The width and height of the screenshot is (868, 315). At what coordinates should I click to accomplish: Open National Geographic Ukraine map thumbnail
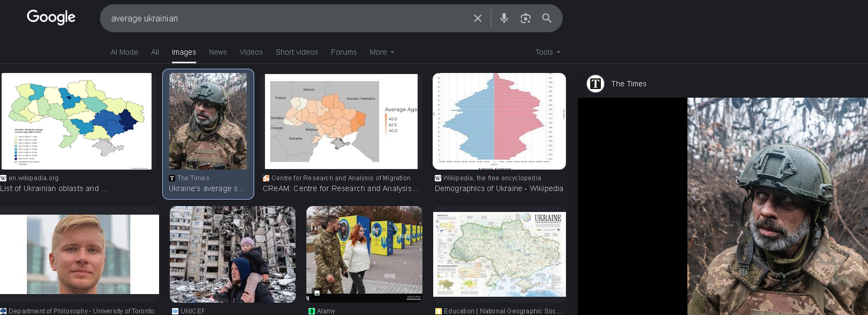(x=499, y=254)
